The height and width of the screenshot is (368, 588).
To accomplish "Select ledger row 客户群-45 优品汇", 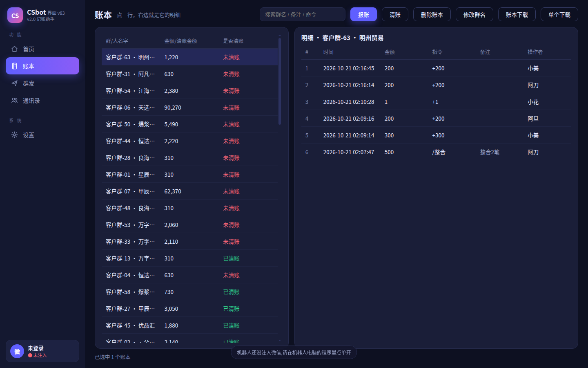I will click(x=189, y=325).
